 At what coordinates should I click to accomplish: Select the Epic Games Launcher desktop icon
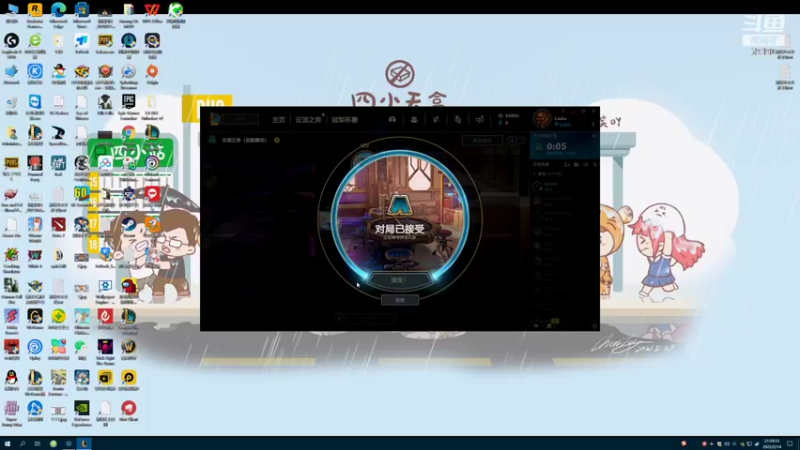(129, 105)
